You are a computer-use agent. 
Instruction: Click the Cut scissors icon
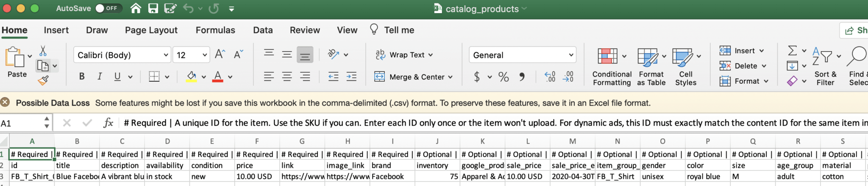tap(43, 51)
